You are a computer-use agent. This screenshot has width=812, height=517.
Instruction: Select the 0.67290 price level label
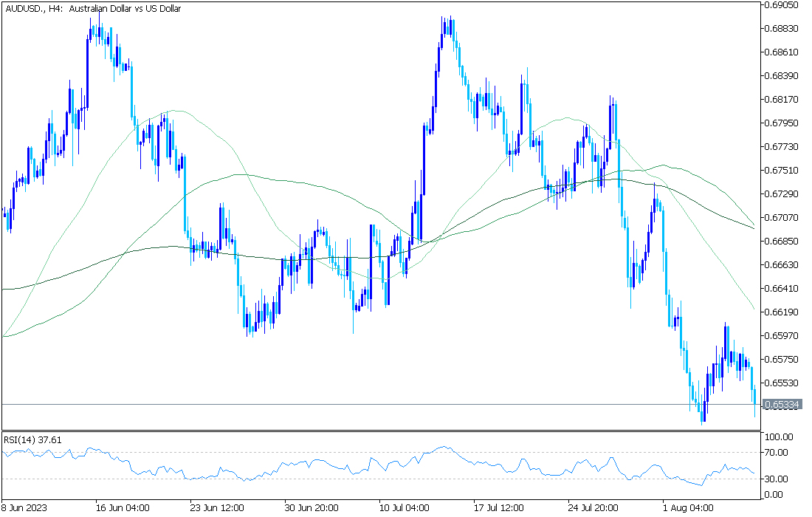click(x=782, y=194)
